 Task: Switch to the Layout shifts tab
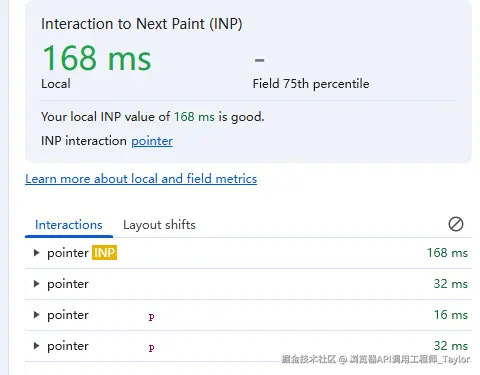(x=159, y=225)
